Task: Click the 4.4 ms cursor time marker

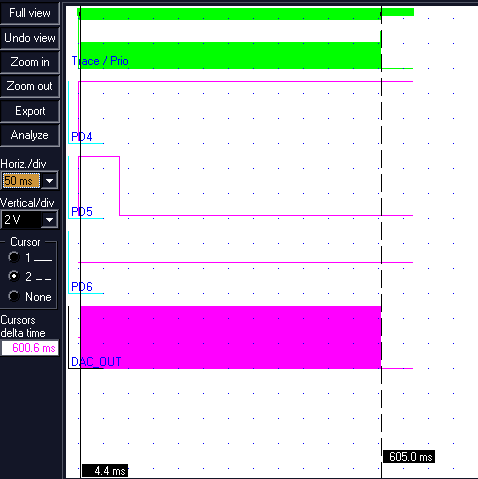Action: pos(105,471)
